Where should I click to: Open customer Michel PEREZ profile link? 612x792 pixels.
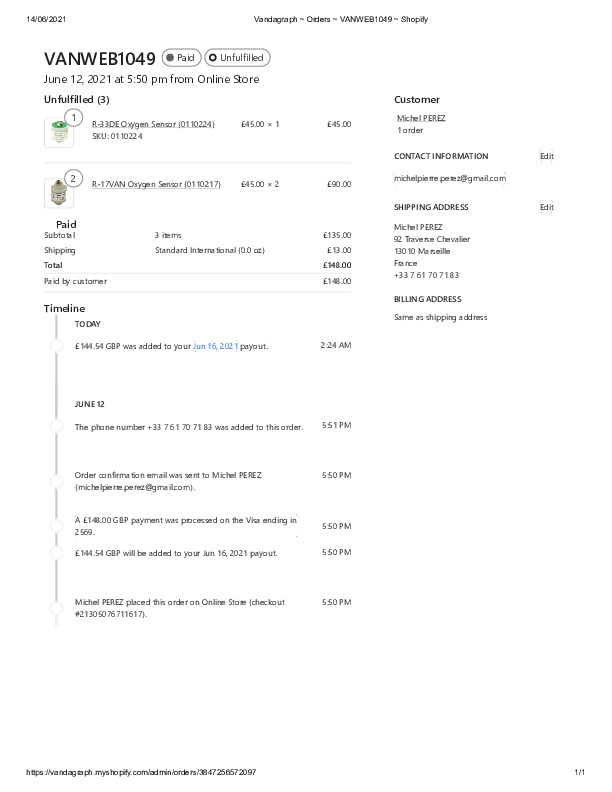point(421,118)
